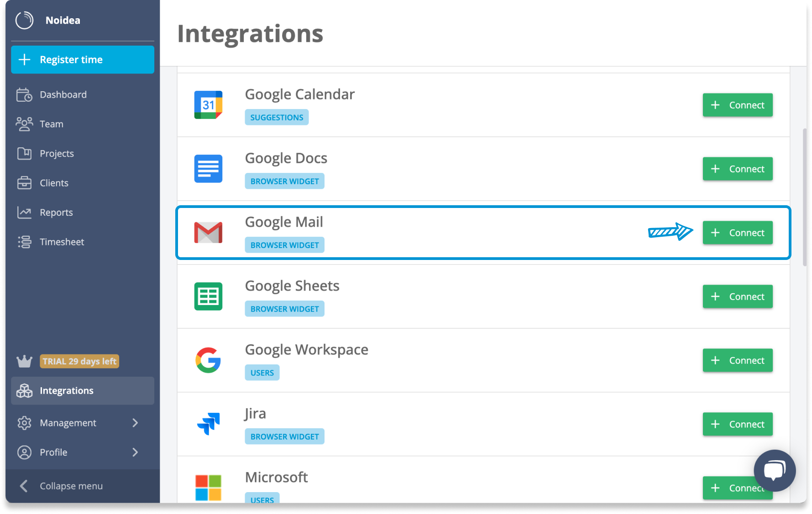Click BROWSER WIDGET tag under Jira
This screenshot has width=812, height=514.
(284, 436)
